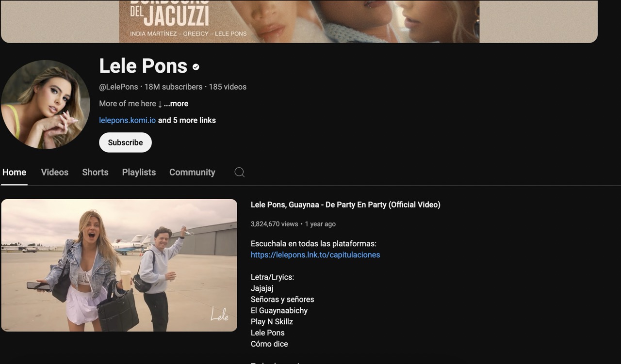Viewport: 621px width, 364px height.
Task: Click '185 videos' text
Action: [228, 87]
